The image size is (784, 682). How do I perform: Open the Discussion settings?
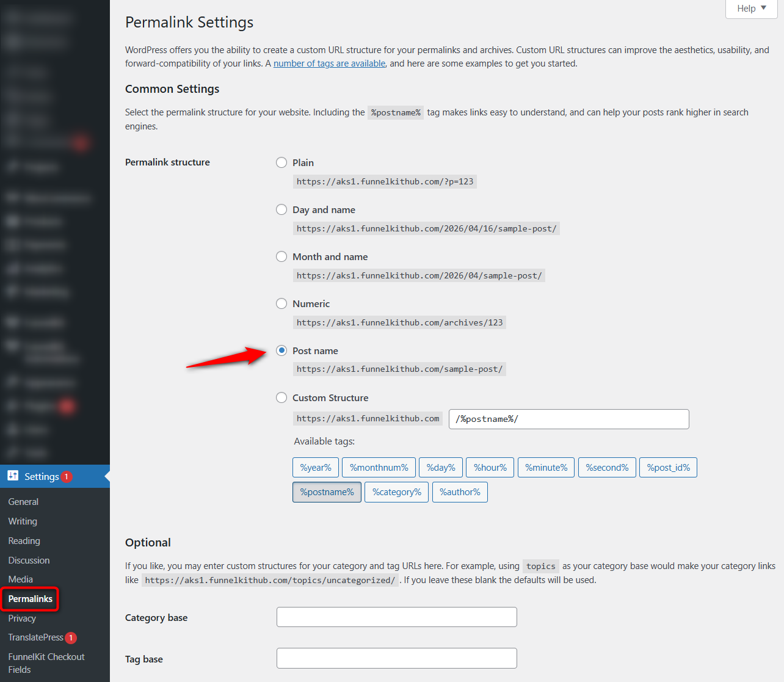[x=29, y=560]
